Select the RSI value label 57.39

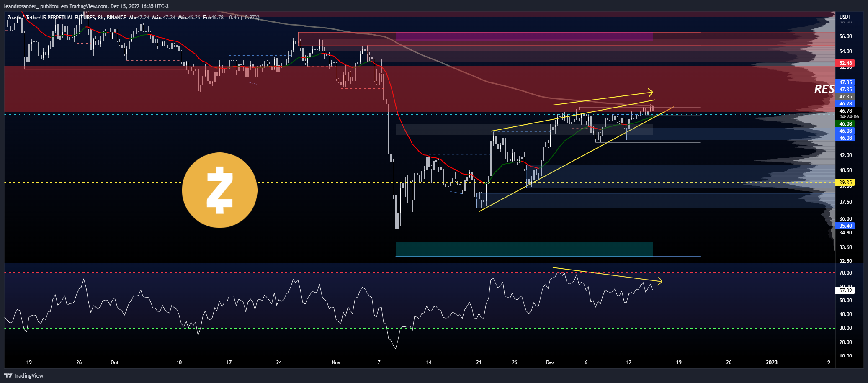pyautogui.click(x=845, y=290)
